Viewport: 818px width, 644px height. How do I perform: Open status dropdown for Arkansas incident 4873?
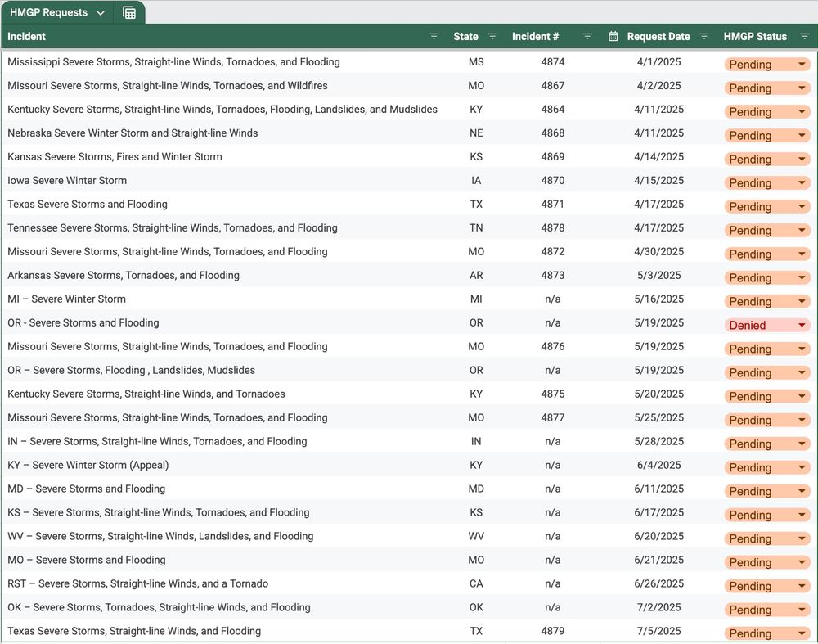767,278
